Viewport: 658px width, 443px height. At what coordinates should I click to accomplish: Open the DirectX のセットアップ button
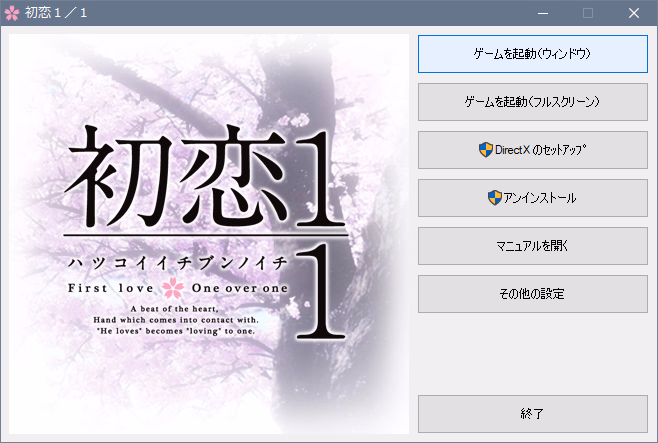pyautogui.click(x=533, y=150)
